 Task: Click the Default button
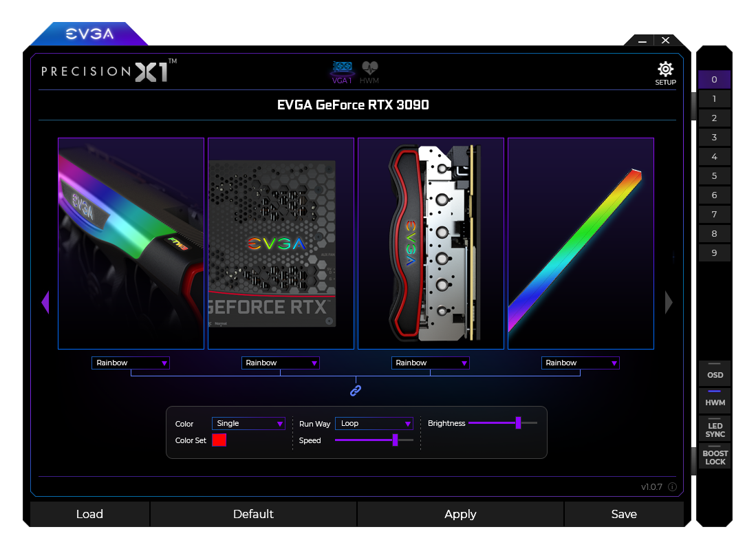point(254,514)
